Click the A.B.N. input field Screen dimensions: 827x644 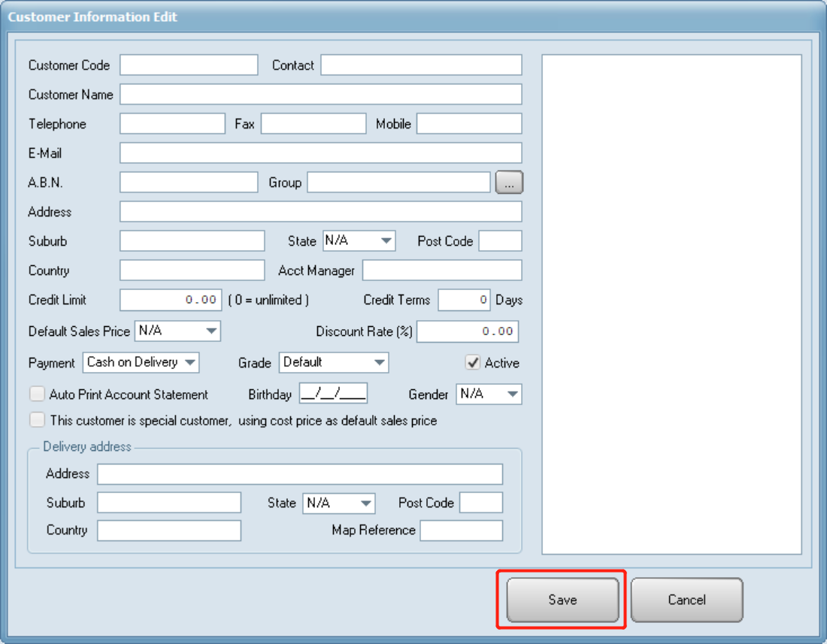[x=188, y=182]
